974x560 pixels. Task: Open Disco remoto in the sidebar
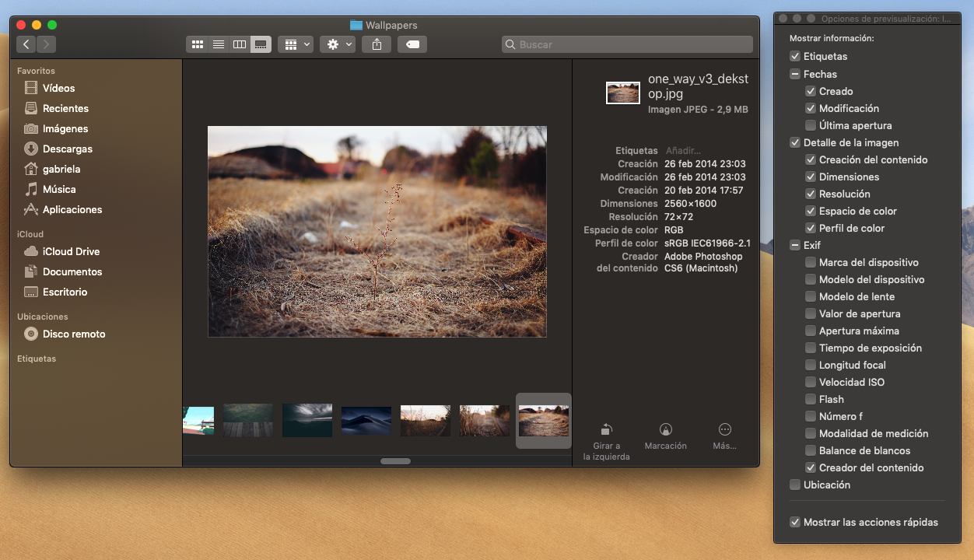pos(74,334)
